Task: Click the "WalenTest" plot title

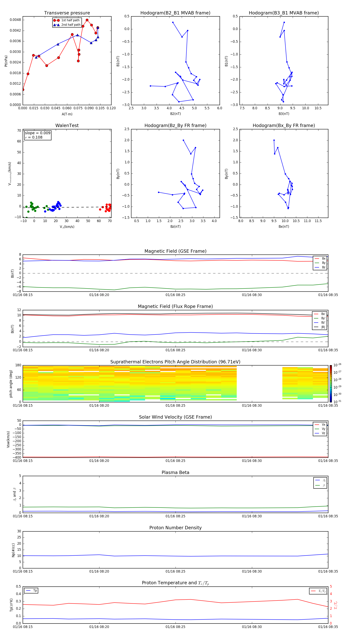Action: pyautogui.click(x=67, y=125)
